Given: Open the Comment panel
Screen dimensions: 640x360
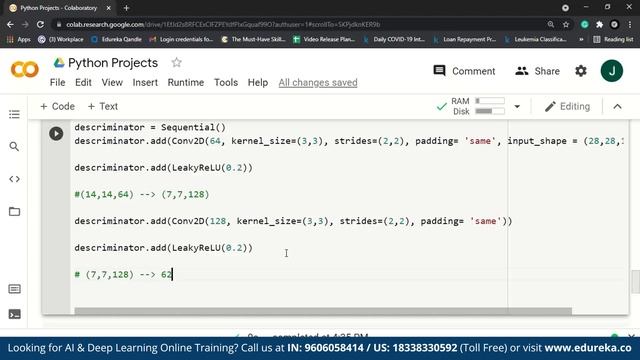Looking at the screenshot, I should tap(464, 71).
